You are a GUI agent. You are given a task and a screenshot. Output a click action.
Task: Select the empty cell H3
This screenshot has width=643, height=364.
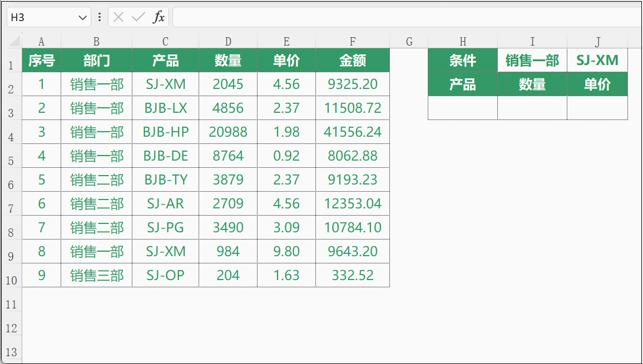(463, 108)
